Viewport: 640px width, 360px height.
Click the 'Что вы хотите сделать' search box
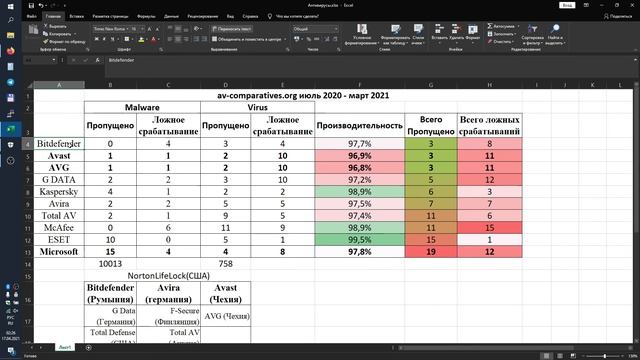point(293,16)
